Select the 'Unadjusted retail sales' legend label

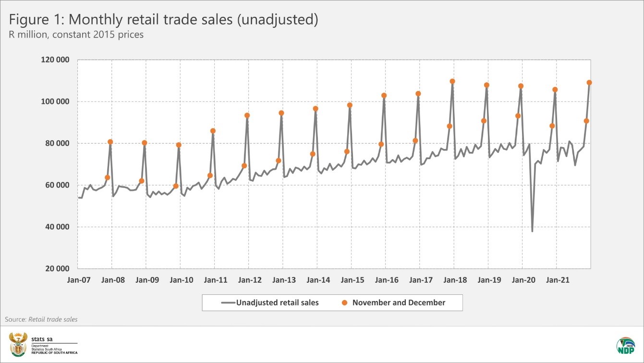[x=277, y=303]
